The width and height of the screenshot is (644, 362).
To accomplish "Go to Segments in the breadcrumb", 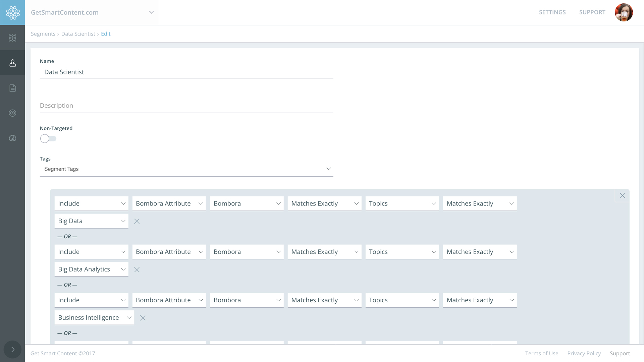I will (43, 34).
